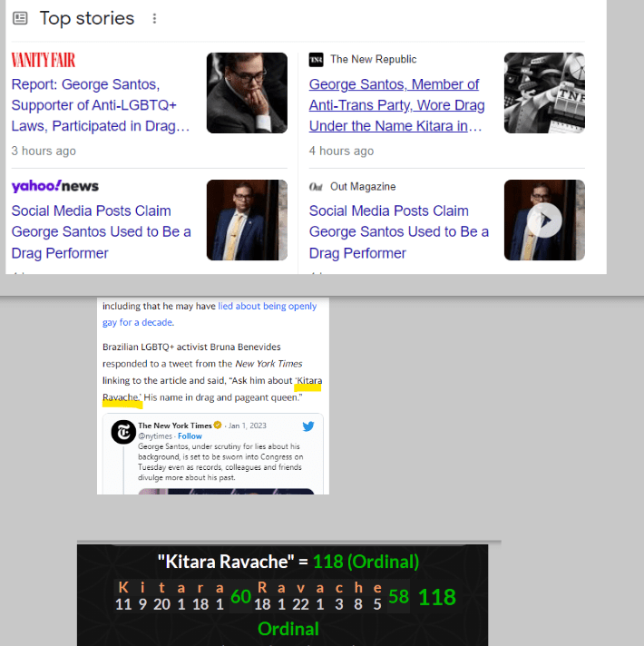The image size is (644, 646).
Task: Click the Yahoo News logo
Action: tap(55, 186)
